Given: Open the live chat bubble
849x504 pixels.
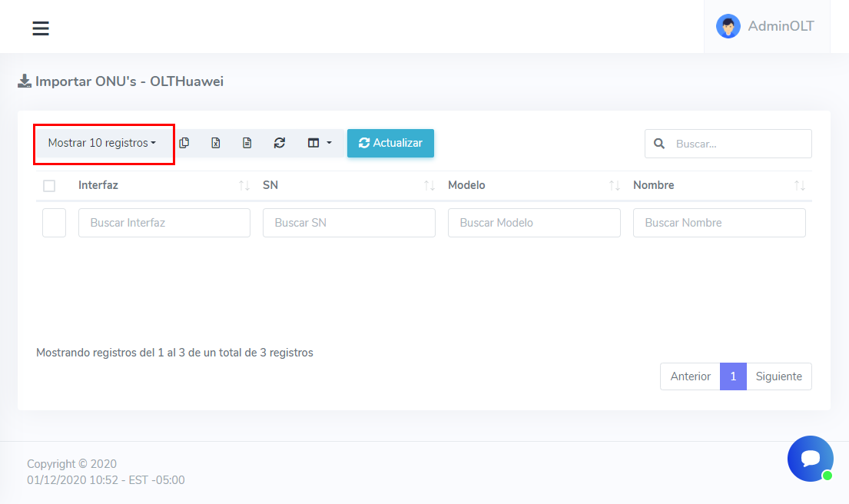Looking at the screenshot, I should pyautogui.click(x=810, y=459).
